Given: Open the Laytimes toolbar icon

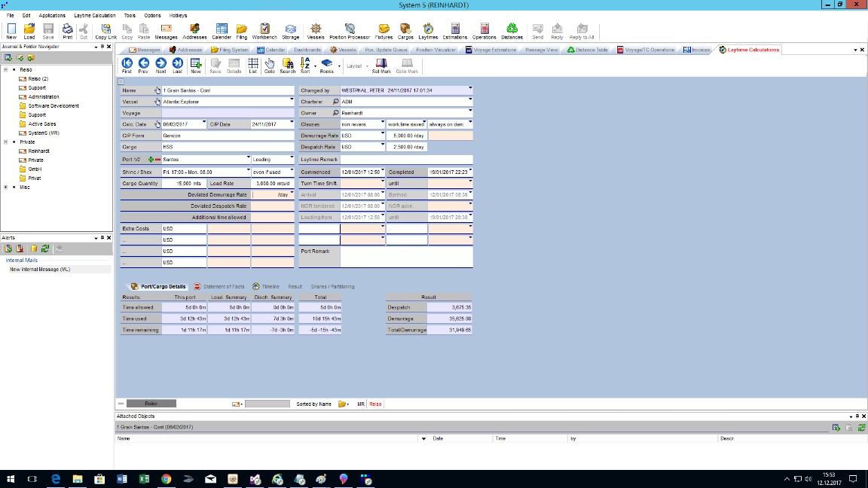Looking at the screenshot, I should 428,31.
